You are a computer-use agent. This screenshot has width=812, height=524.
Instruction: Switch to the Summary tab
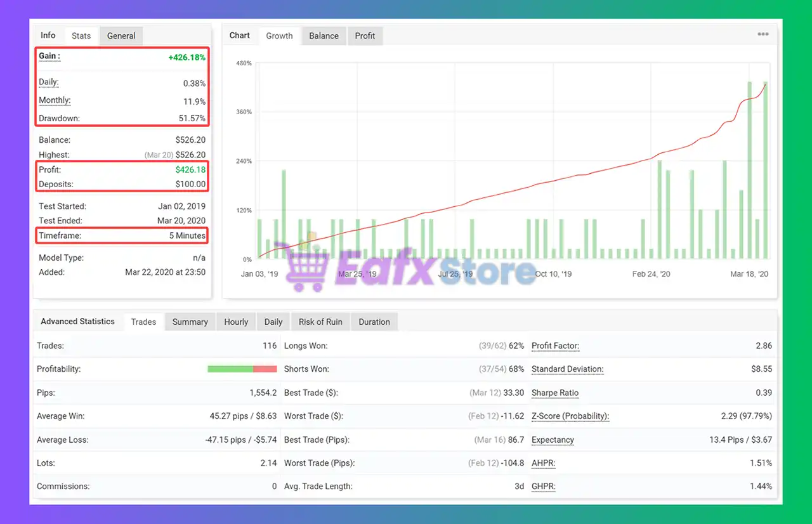(190, 322)
